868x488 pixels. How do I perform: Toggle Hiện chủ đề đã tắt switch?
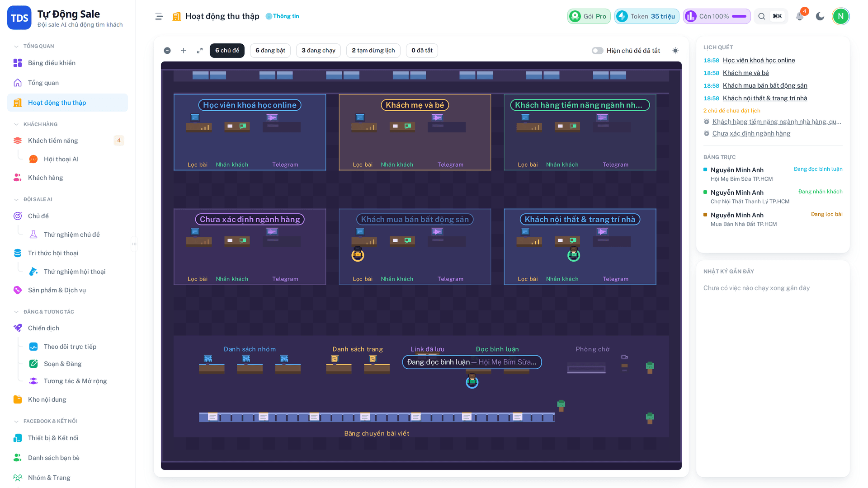597,51
